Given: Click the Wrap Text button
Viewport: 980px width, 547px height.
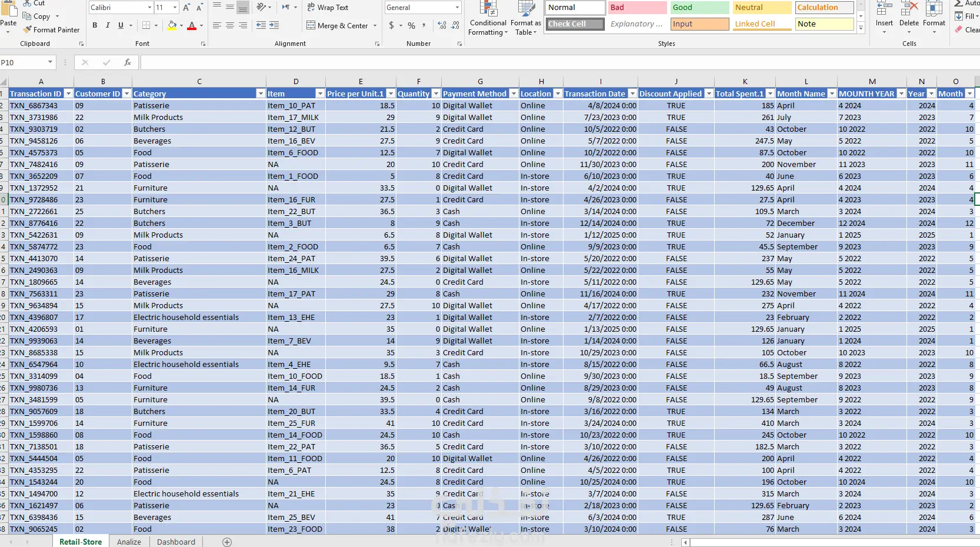Looking at the screenshot, I should click(x=328, y=7).
